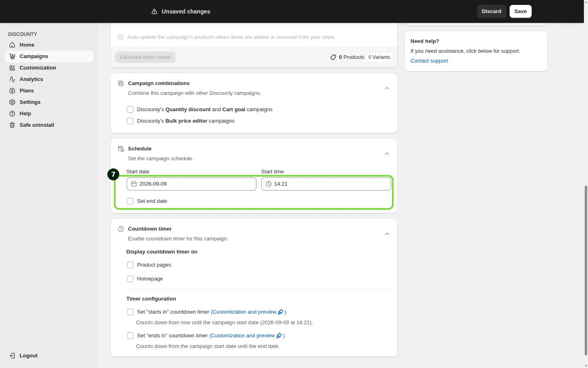
Task: Collapse the Countdown timer section chevron
Action: [387, 234]
